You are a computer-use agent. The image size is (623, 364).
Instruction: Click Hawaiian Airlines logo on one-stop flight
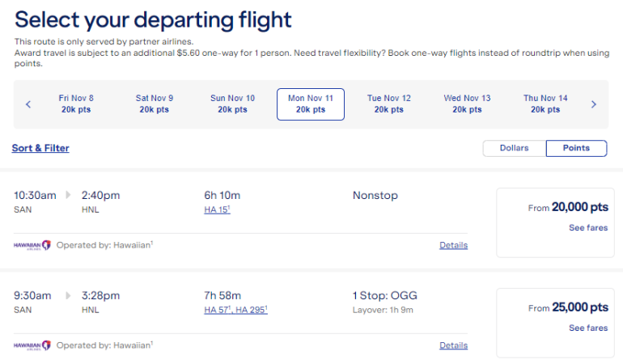pos(32,345)
